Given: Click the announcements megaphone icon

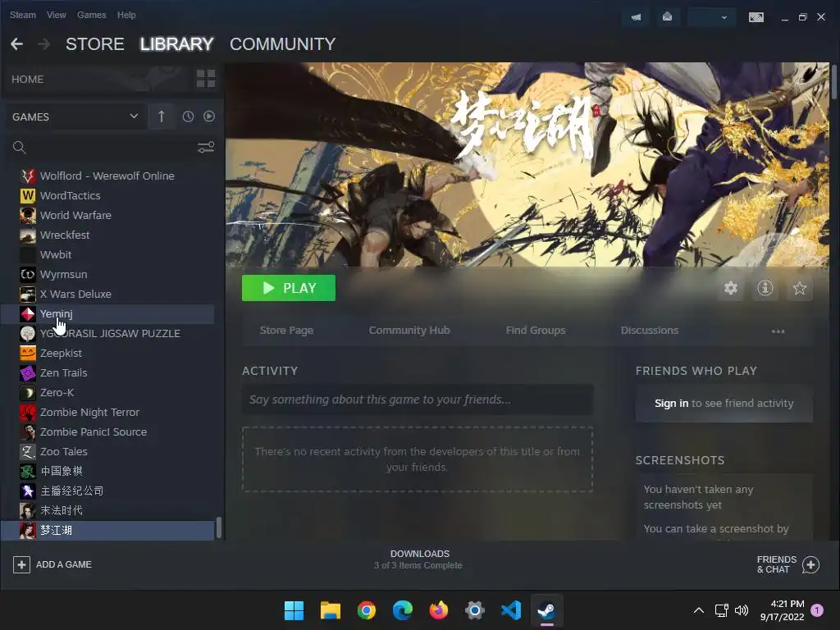Looking at the screenshot, I should pos(636,17).
